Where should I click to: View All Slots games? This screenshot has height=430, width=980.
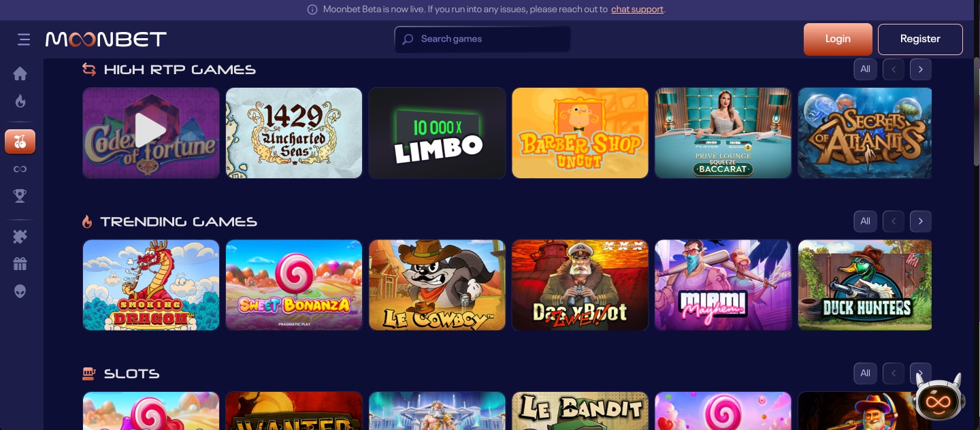pos(865,373)
